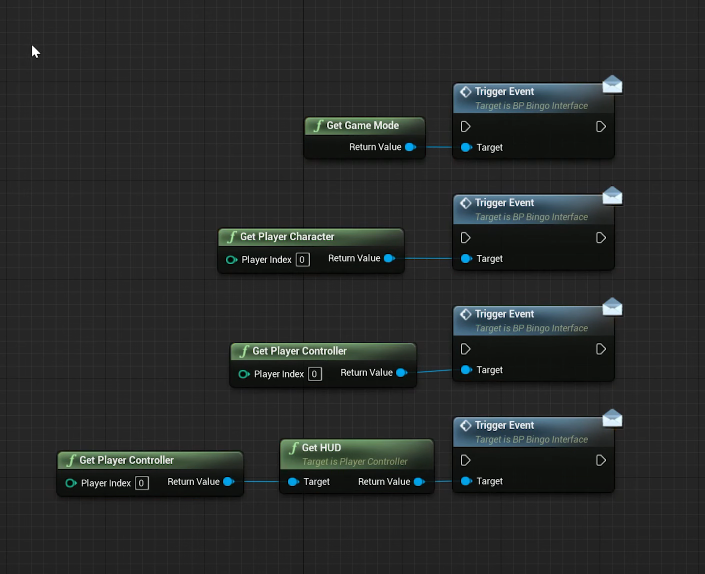
Task: Click Player Index value field on Get Player Character
Action: point(302,259)
